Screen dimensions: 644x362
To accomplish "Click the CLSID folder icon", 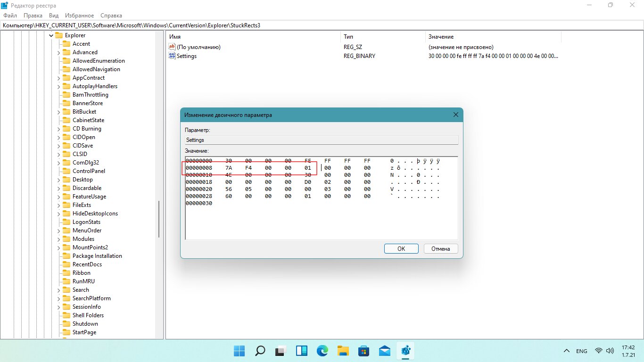I will pos(66,154).
